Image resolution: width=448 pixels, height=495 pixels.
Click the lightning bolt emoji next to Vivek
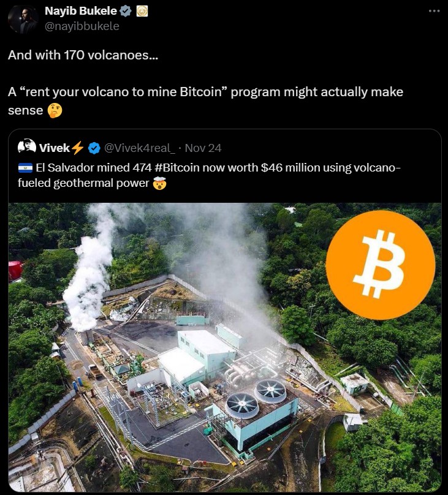[78, 148]
